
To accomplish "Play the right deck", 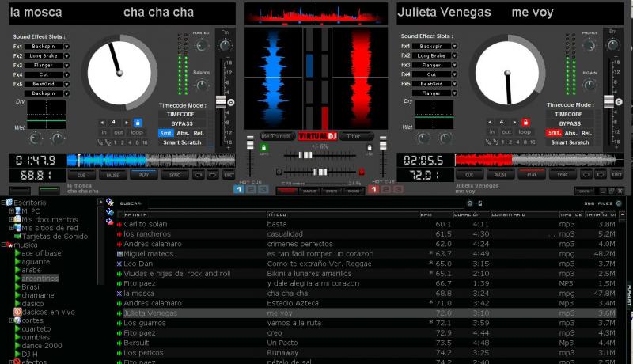I will click(532, 175).
